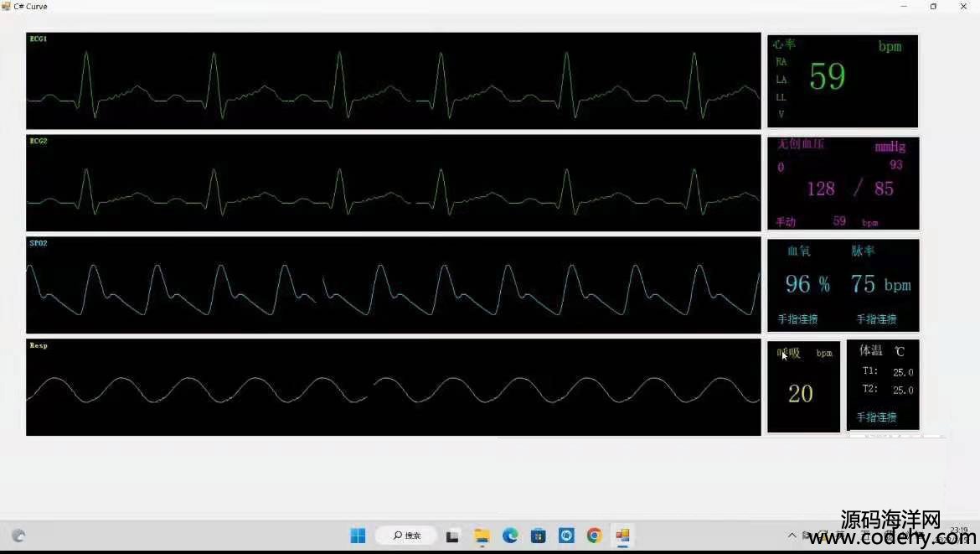
Task: Click the blood oxygen value 96 %
Action: click(807, 284)
